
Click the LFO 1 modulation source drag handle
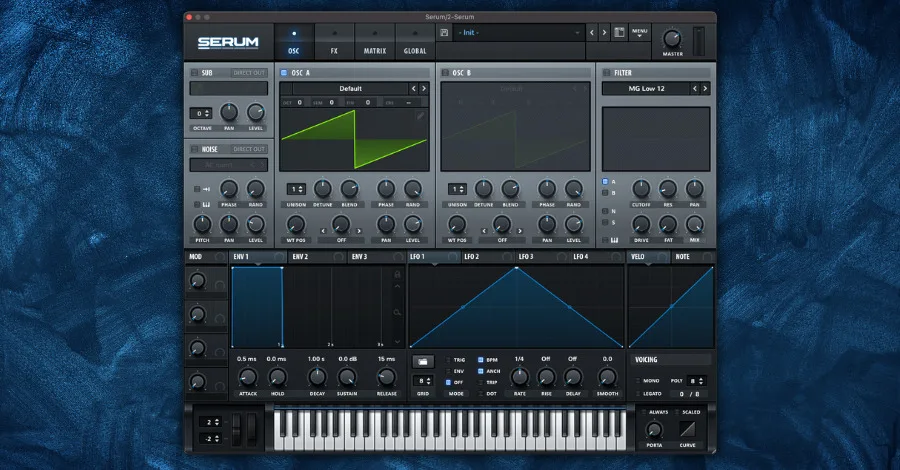pos(453,257)
